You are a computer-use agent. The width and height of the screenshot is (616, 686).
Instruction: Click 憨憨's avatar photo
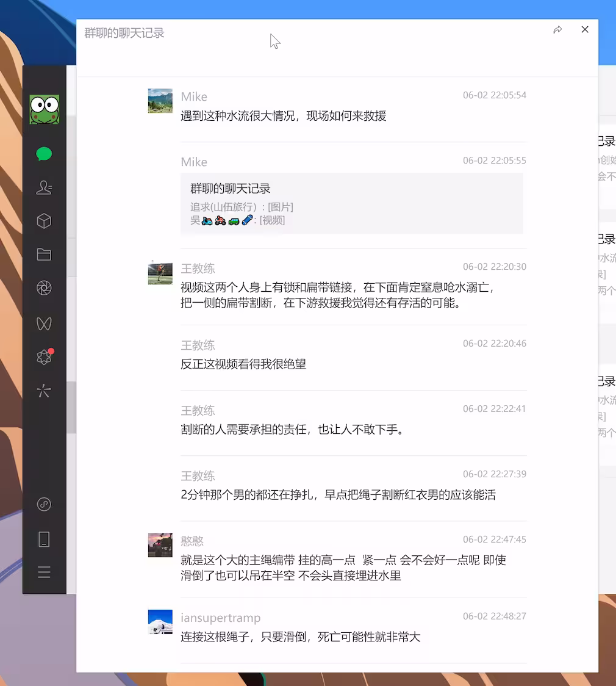pyautogui.click(x=160, y=544)
